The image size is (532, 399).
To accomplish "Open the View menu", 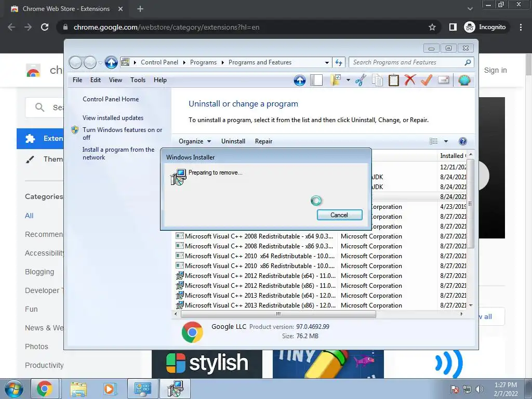I will (115, 80).
